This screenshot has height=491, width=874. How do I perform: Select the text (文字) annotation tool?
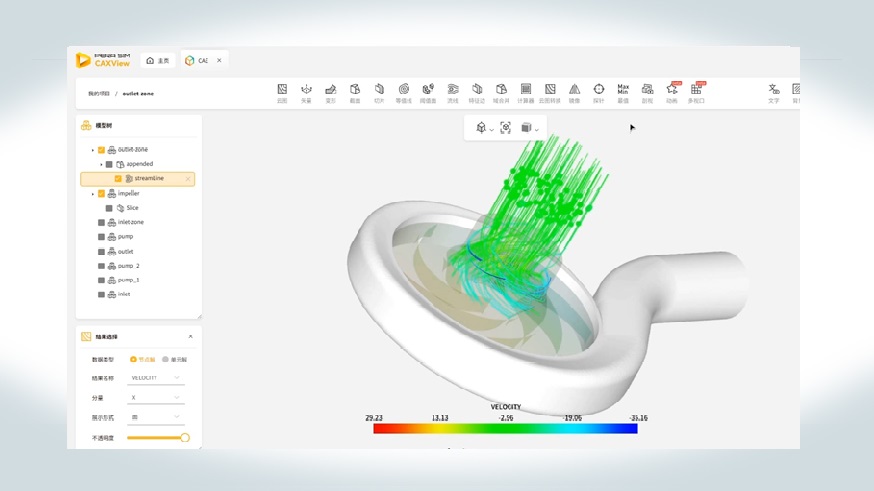773,93
